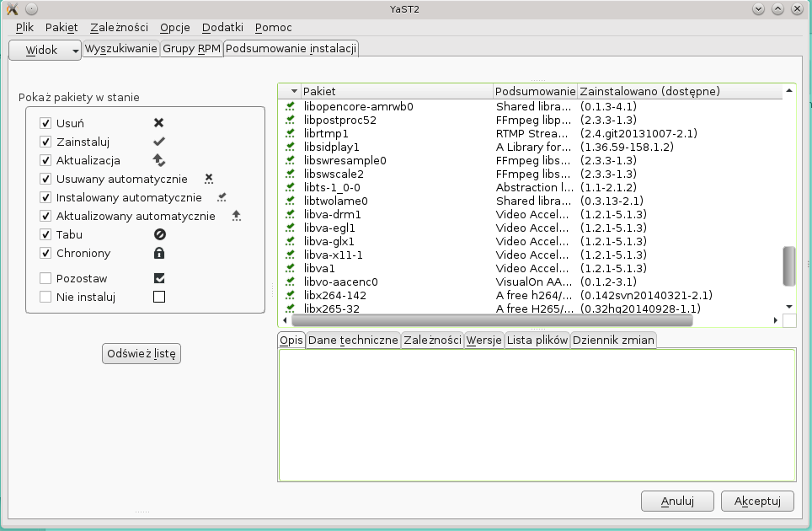The height and width of the screenshot is (531, 812).
Task: Enable the Pozostaw checkbox
Action: click(46, 278)
